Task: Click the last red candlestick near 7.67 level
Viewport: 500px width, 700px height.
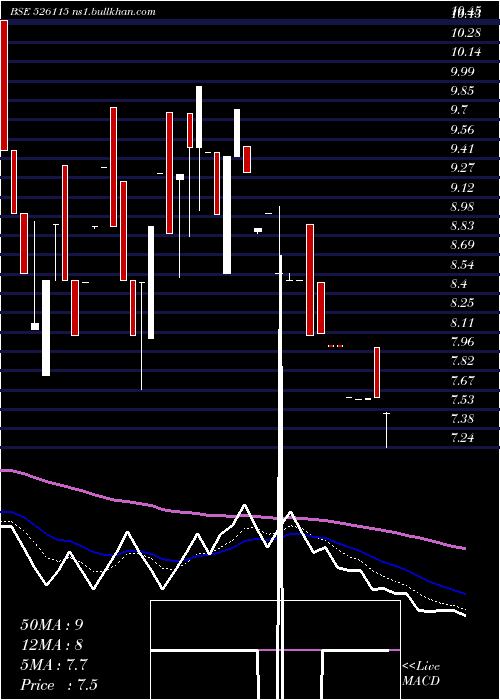Action: tap(377, 372)
